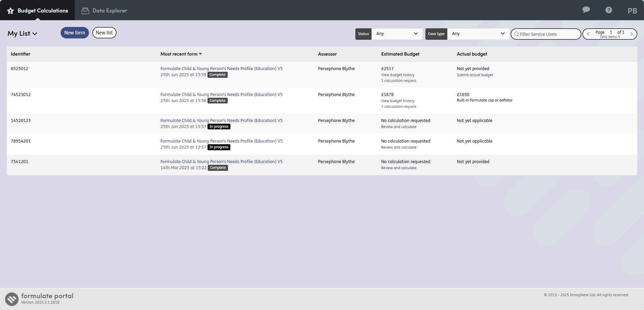Open form link for identifier 78954201
This screenshot has height=310, width=644.
tap(221, 141)
